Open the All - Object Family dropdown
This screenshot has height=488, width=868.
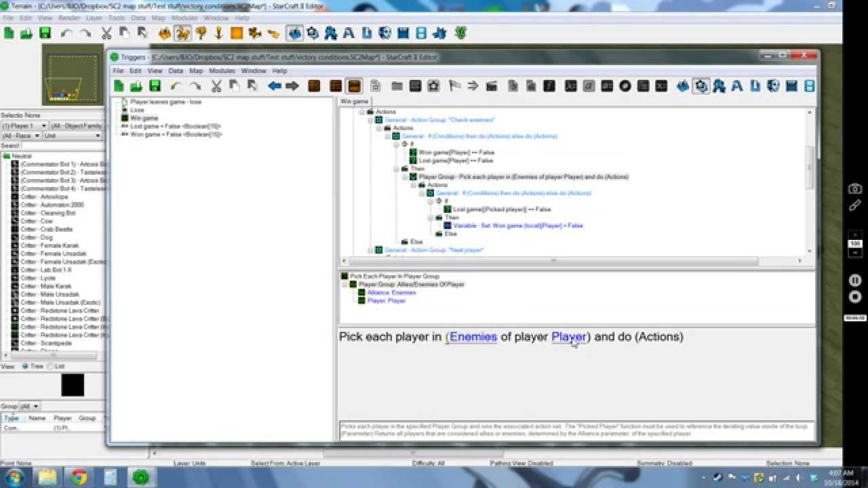(x=77, y=125)
